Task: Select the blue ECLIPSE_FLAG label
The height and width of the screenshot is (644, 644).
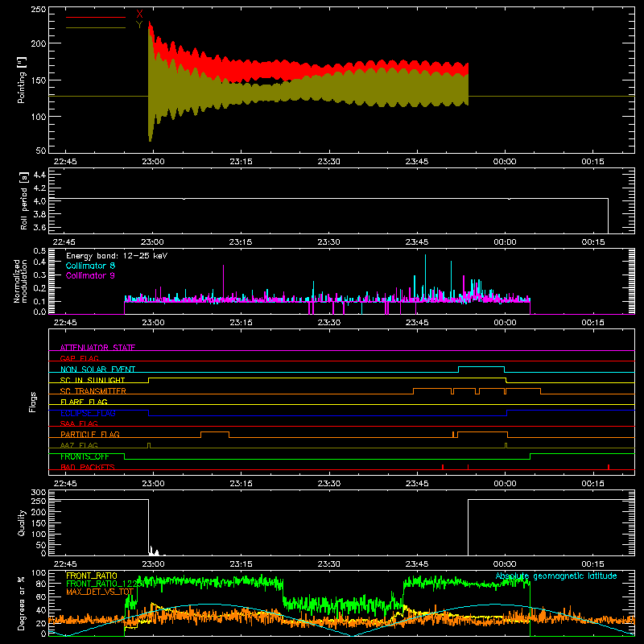Action: coord(88,413)
